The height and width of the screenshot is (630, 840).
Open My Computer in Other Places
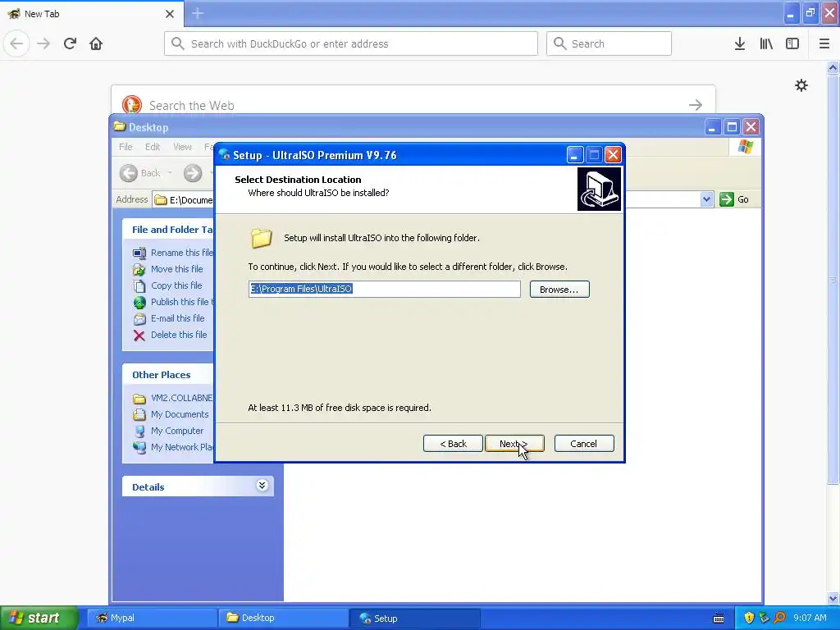click(x=177, y=431)
